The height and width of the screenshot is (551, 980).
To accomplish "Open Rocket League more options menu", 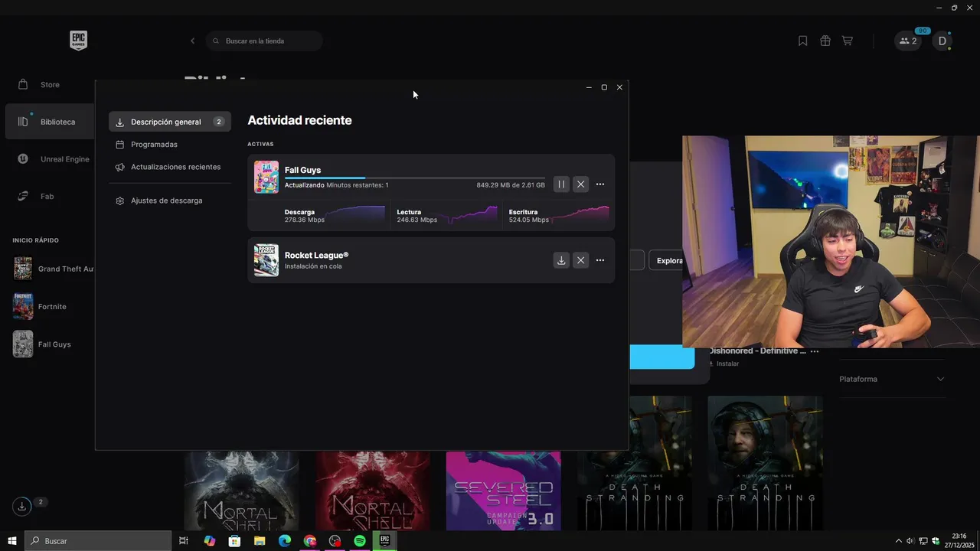I will coord(600,260).
